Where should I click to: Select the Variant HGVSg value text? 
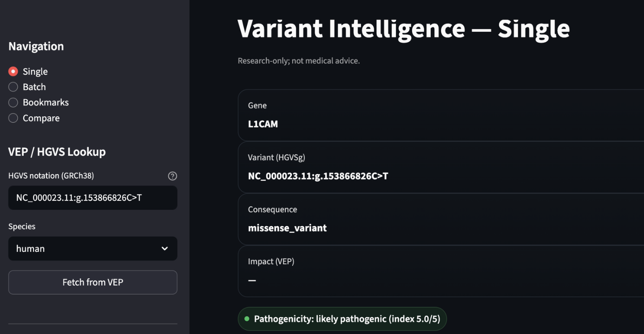(318, 176)
